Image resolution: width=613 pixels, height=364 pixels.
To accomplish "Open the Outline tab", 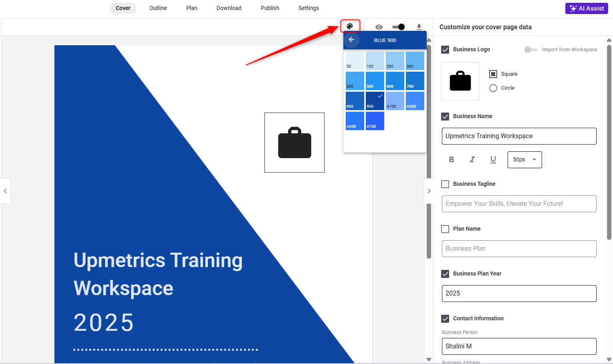I will pyautogui.click(x=158, y=8).
